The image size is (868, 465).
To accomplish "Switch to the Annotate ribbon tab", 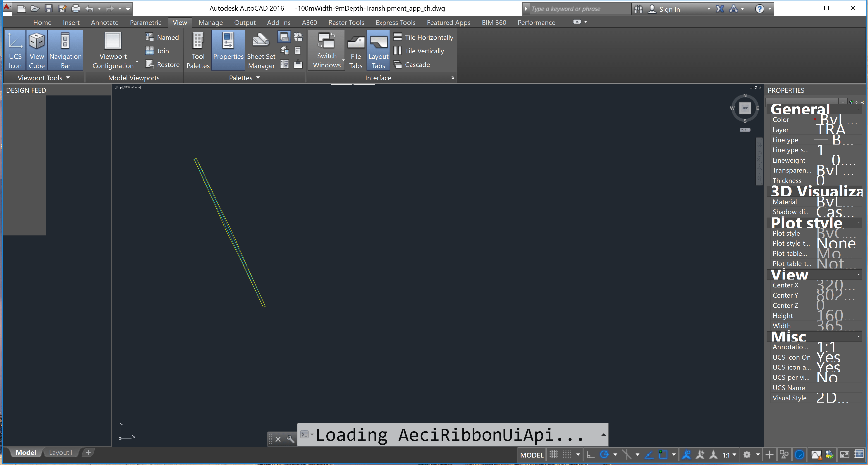I will pyautogui.click(x=105, y=23).
